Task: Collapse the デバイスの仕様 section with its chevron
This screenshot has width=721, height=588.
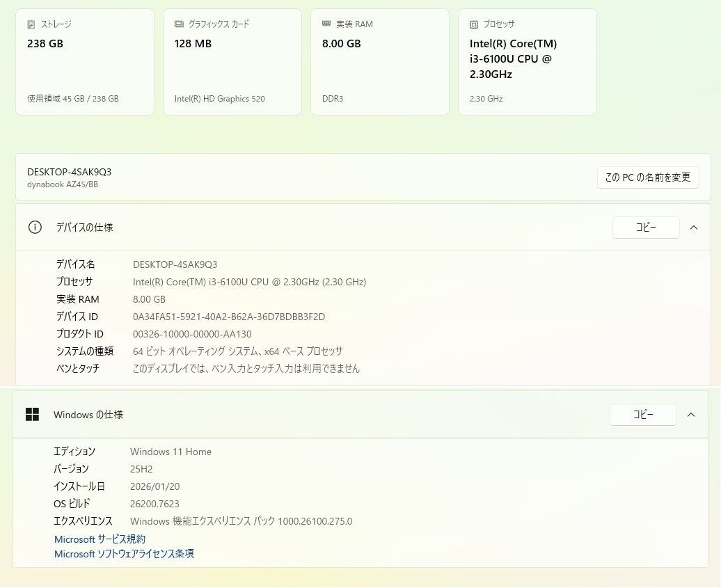Action: (694, 228)
